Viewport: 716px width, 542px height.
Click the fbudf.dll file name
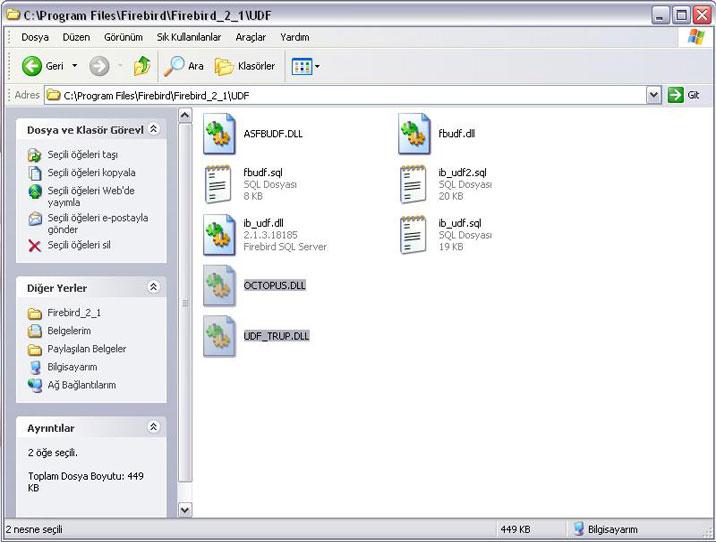[x=457, y=134]
